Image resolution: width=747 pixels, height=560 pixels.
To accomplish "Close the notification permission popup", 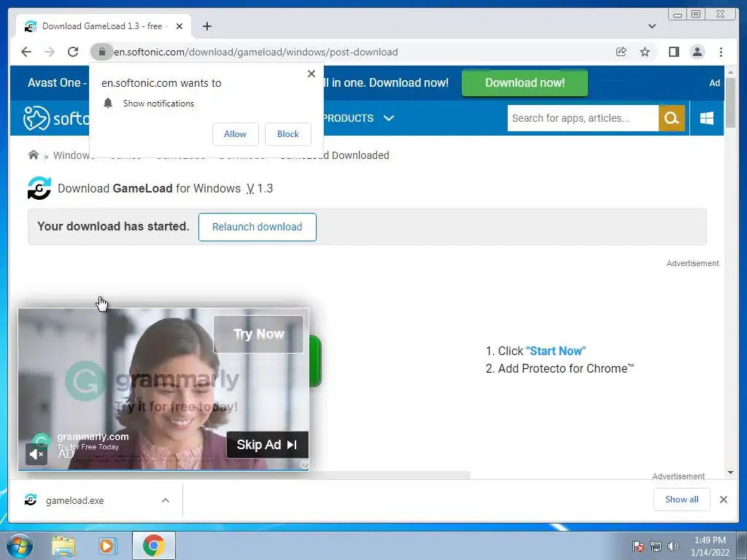I will pyautogui.click(x=311, y=74).
